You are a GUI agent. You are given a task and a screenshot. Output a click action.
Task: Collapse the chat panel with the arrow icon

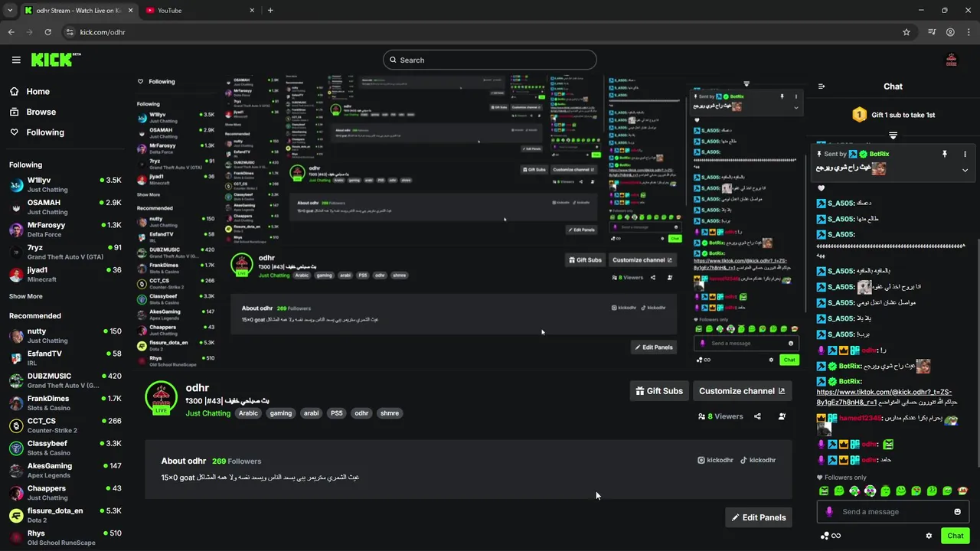click(822, 86)
